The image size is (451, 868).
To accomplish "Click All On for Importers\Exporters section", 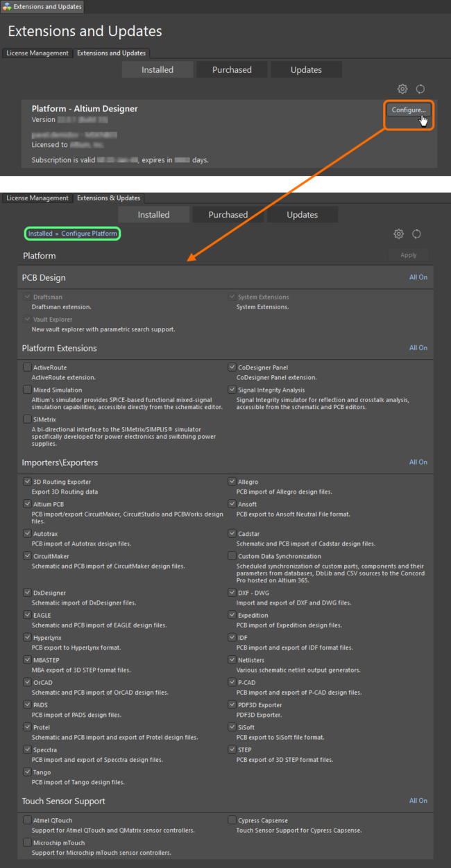I will pos(418,462).
